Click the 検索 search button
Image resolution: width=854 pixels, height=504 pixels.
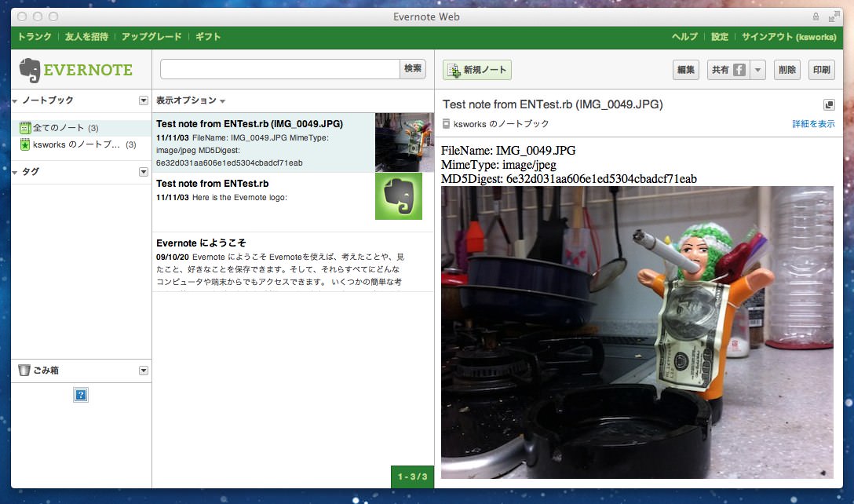point(413,68)
